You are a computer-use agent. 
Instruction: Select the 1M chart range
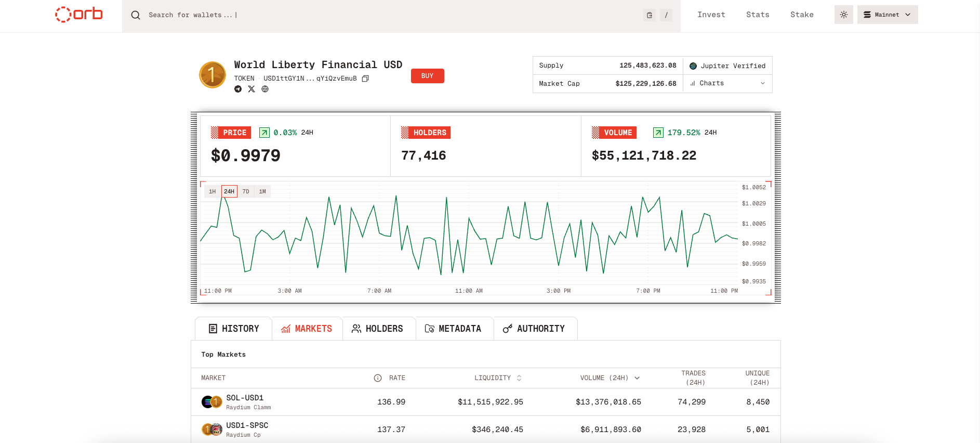[262, 191]
